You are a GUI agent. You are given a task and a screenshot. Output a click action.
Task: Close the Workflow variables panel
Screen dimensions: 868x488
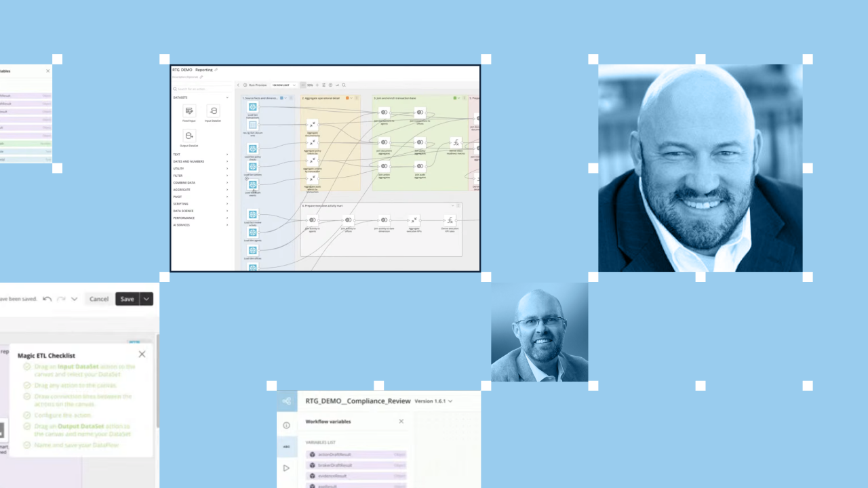pyautogui.click(x=401, y=421)
